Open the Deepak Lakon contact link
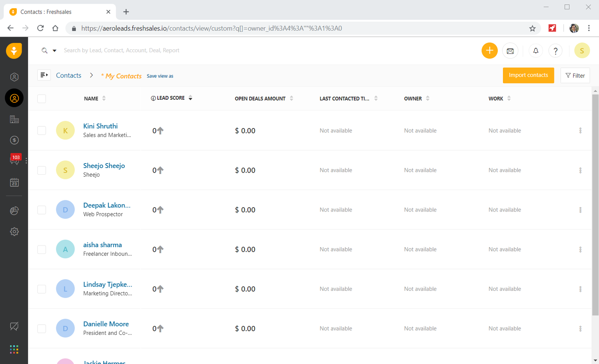 point(107,205)
